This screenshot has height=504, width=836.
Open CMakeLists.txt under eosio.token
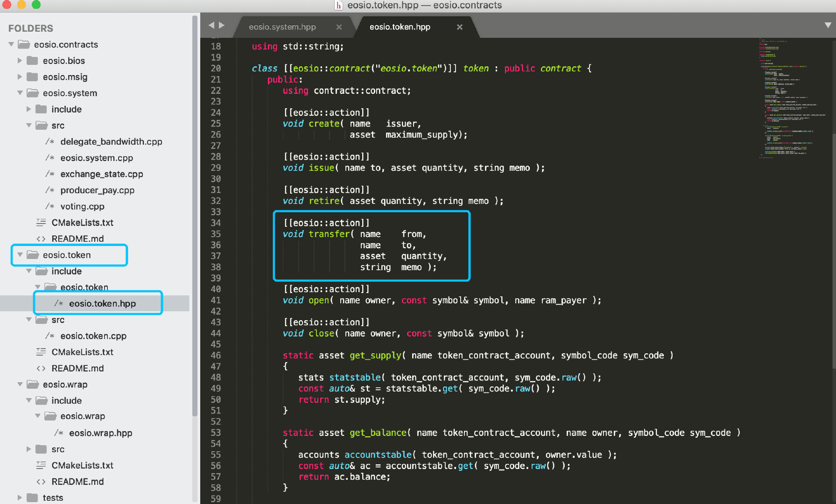82,352
